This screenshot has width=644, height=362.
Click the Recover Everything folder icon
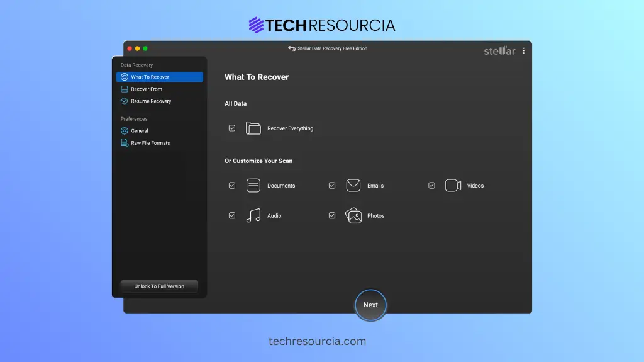click(253, 128)
